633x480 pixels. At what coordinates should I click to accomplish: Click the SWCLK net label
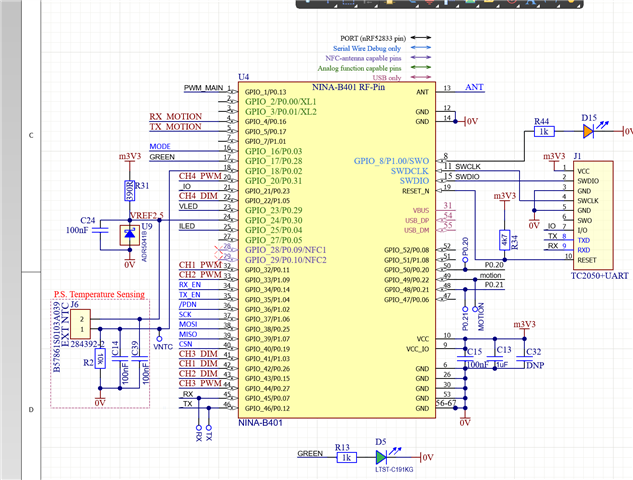tap(468, 166)
